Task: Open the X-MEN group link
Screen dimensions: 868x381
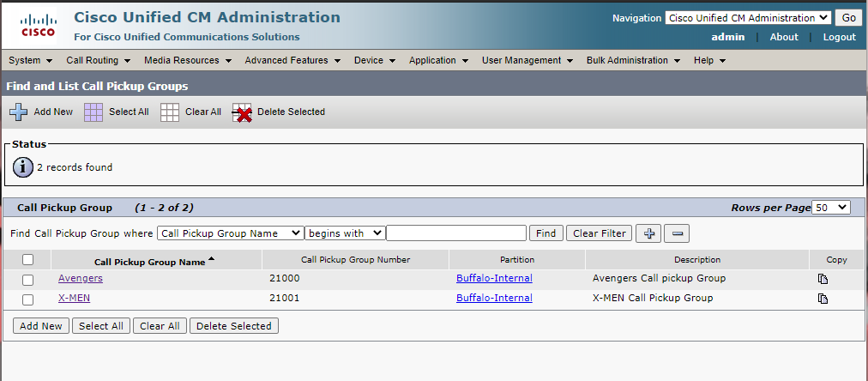Action: [x=74, y=298]
